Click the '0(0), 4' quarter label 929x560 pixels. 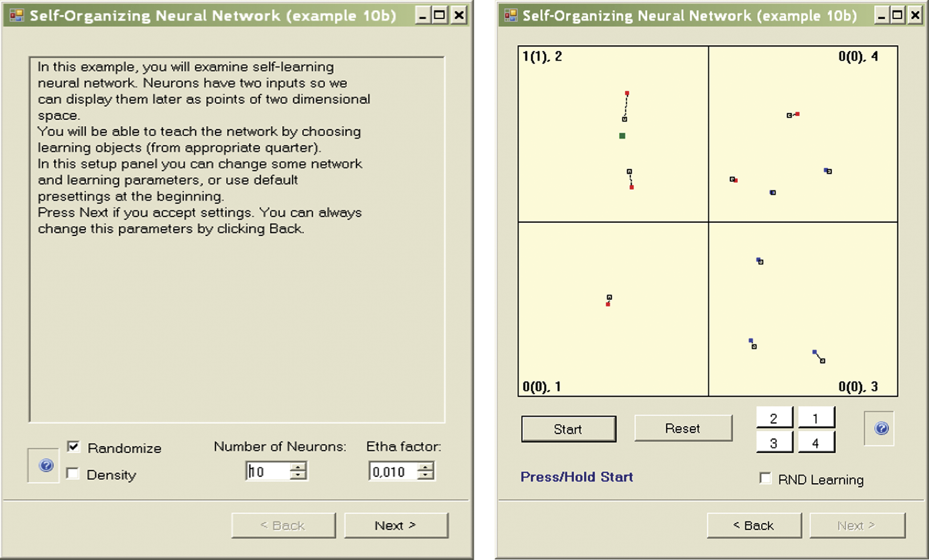(858, 56)
